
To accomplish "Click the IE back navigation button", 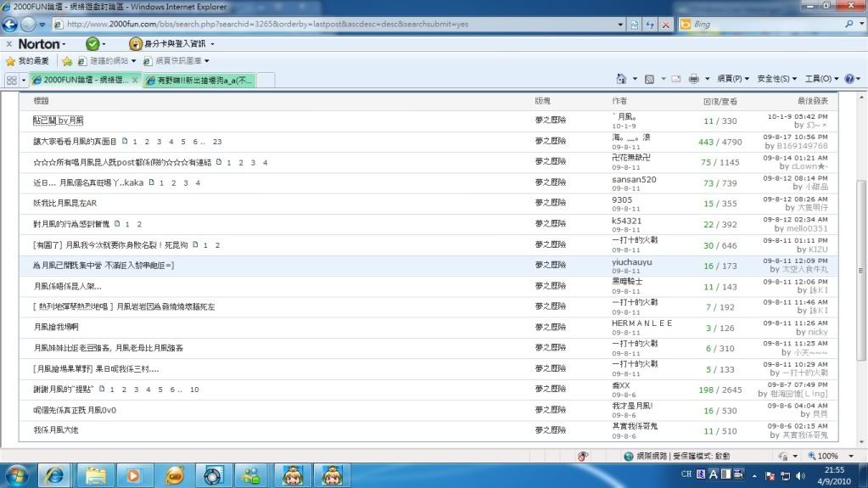I will 12,25.
